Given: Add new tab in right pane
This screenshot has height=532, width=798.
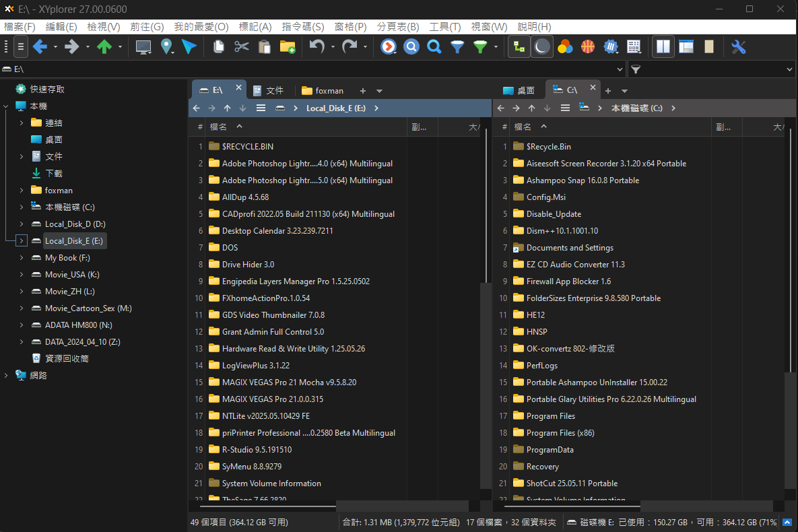Looking at the screenshot, I should click(x=607, y=91).
